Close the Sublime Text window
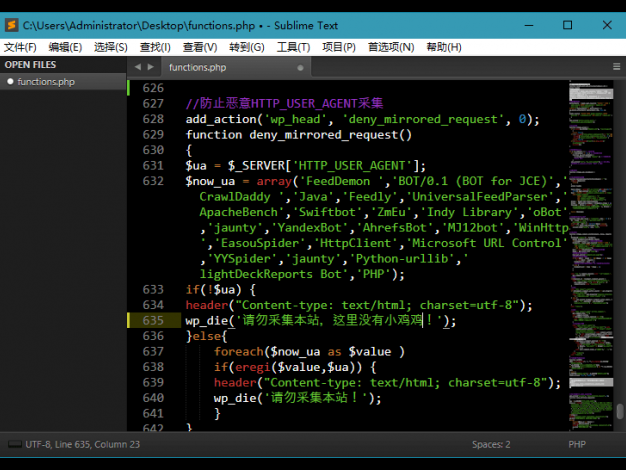Image resolution: width=626 pixels, height=470 pixels. pyautogui.click(x=607, y=25)
